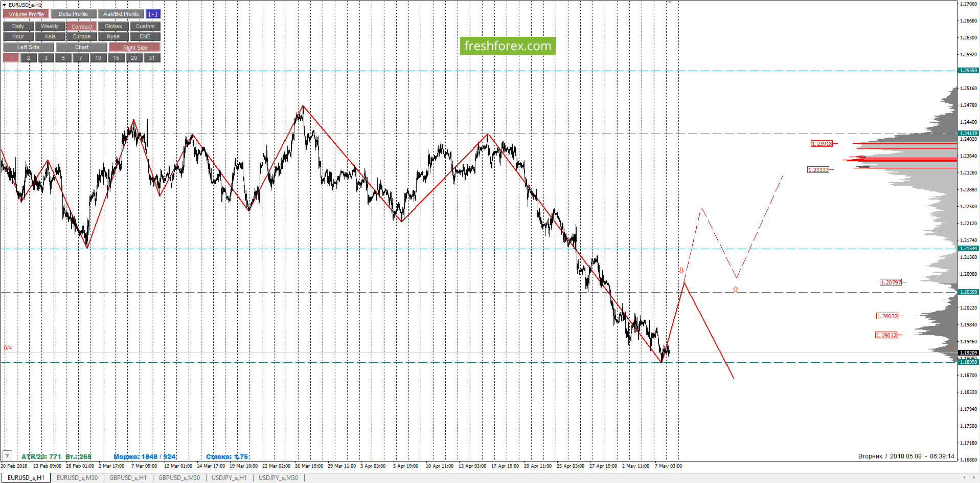Switch to USDJPY_e,M30 chart tab
The width and height of the screenshot is (980, 483).
[278, 478]
